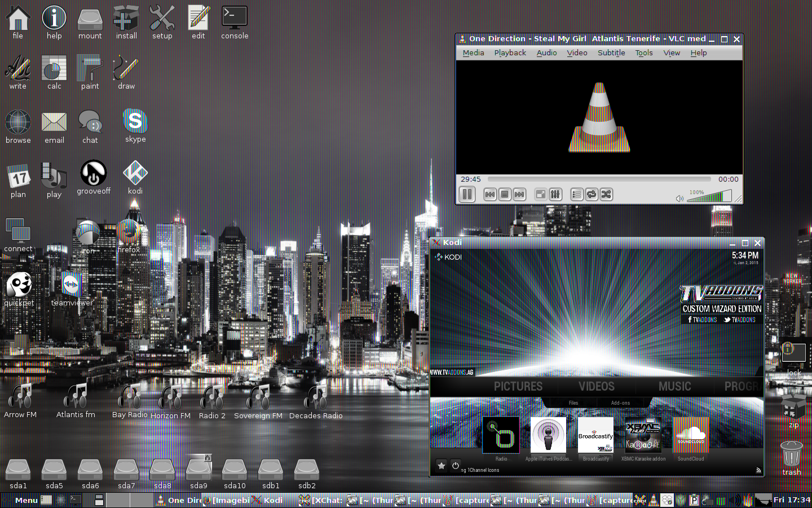Expand the View menu in VLC
Image resolution: width=812 pixels, height=508 pixels.
[672, 52]
